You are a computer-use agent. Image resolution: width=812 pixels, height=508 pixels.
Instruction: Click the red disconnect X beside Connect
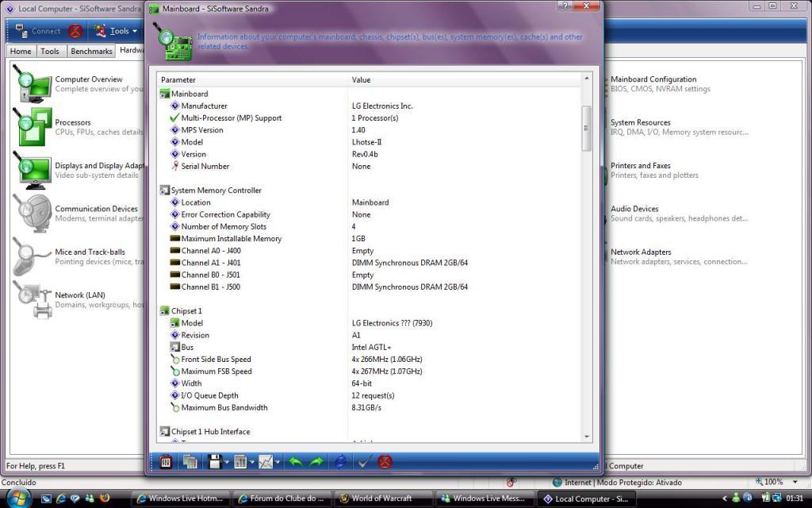coord(75,31)
